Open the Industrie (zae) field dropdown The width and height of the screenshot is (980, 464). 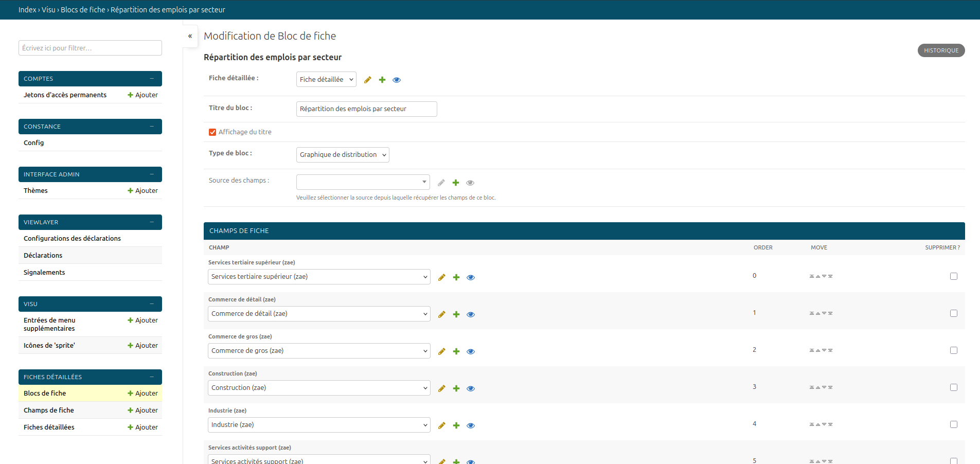click(x=319, y=425)
